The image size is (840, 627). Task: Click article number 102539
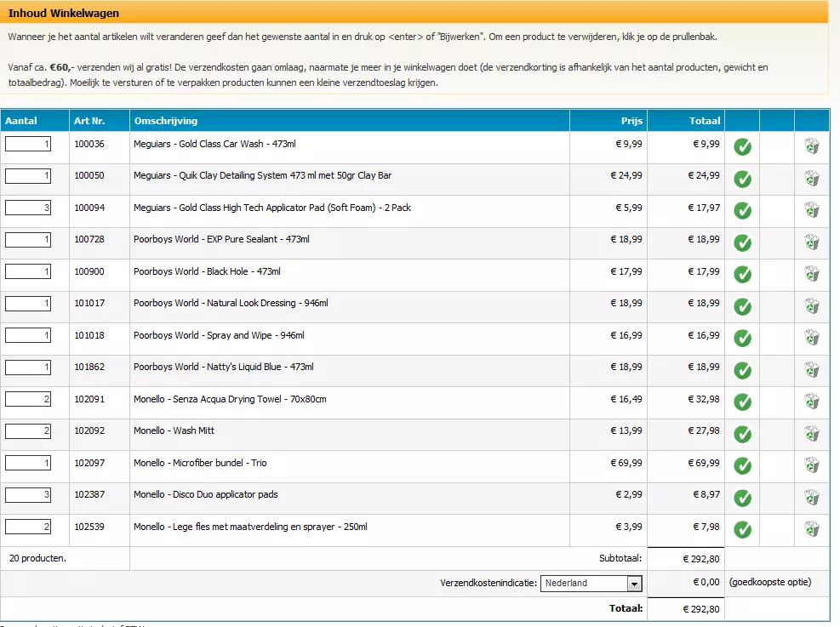89,527
